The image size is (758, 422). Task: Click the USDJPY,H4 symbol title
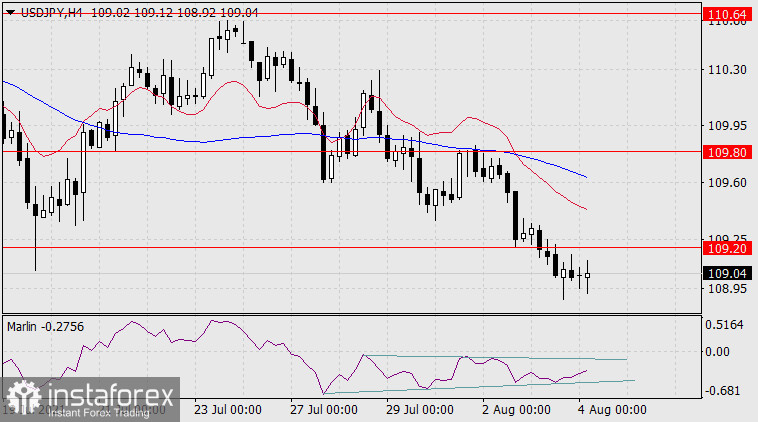[48, 10]
